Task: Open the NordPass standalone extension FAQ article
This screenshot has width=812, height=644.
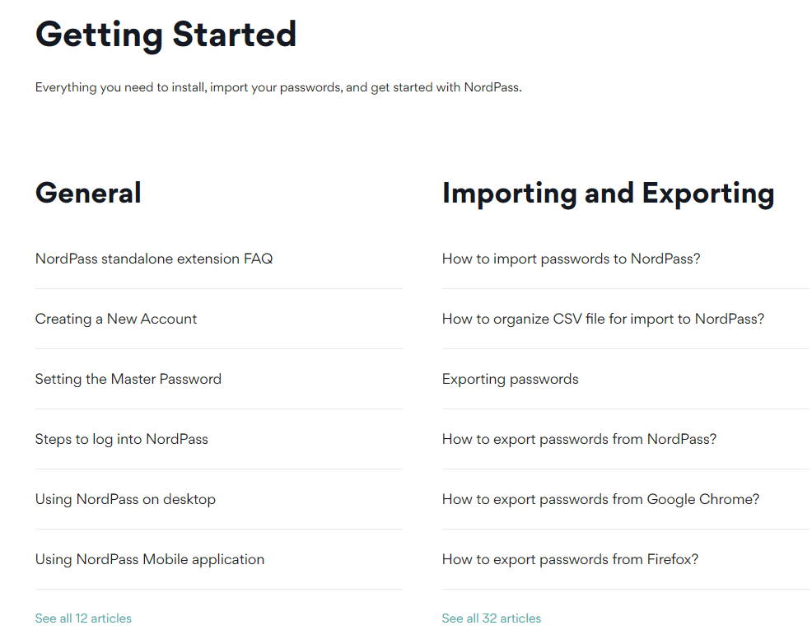Action: point(153,258)
